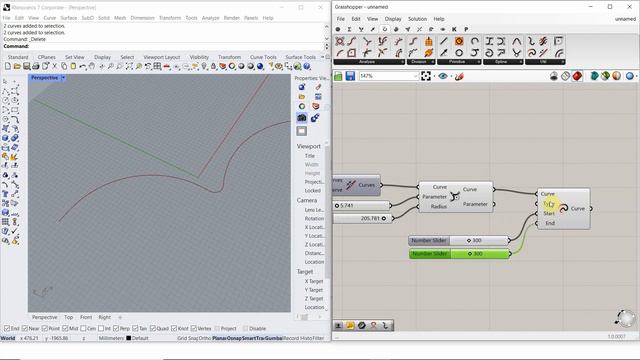
Task: Click the Open File green icon in Grasshopper
Action: click(x=338, y=76)
